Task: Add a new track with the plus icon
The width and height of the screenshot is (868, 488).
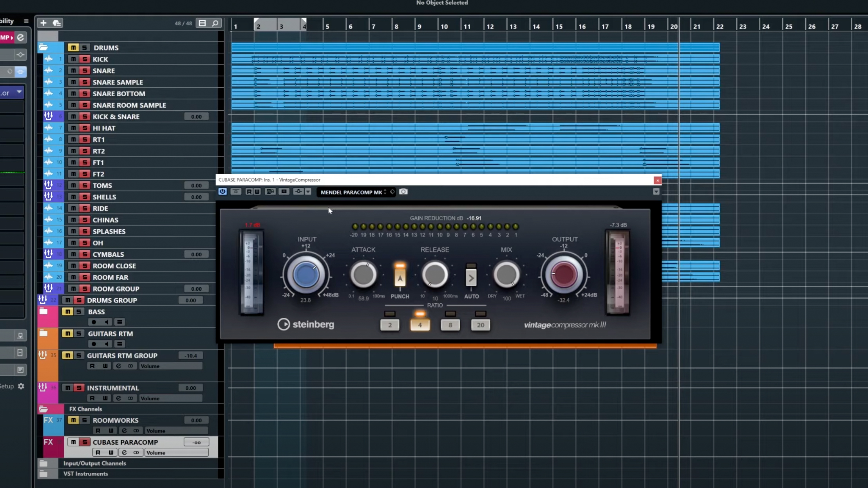Action: point(43,23)
